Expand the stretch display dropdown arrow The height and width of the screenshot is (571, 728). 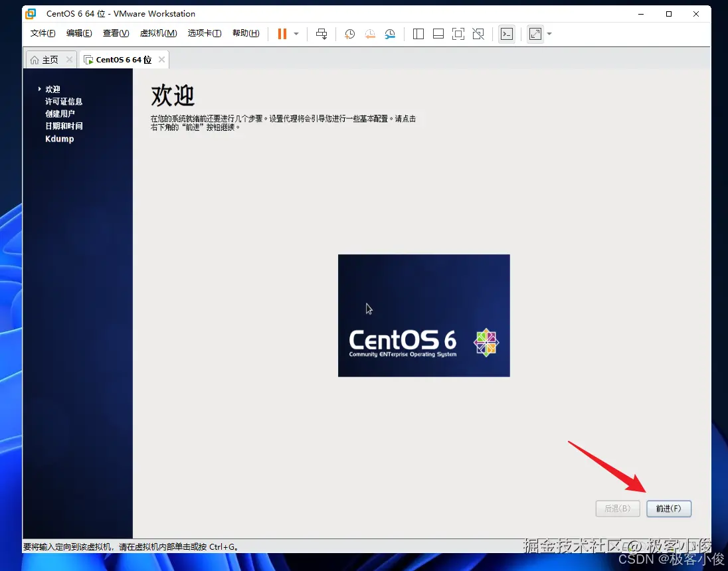click(x=549, y=34)
